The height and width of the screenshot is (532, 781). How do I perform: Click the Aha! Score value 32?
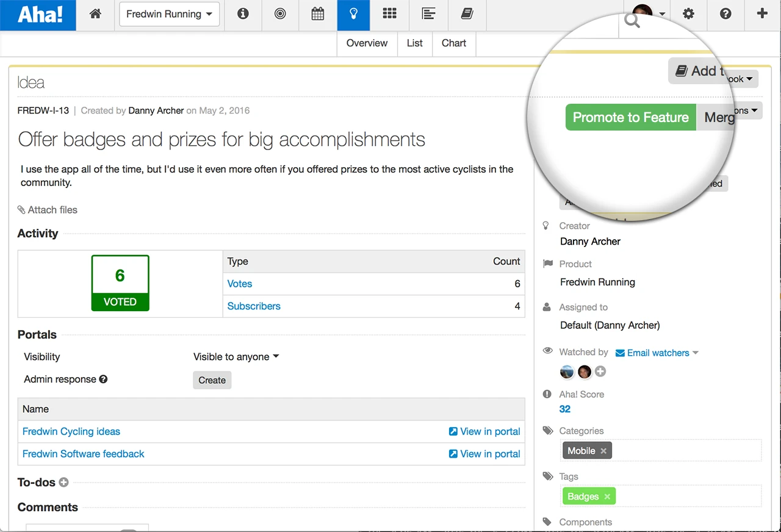(565, 409)
